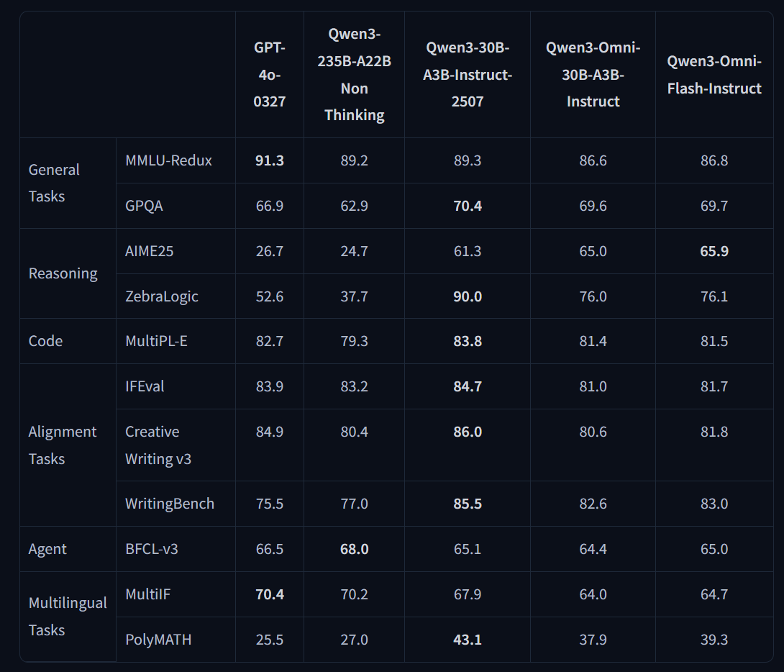Click the 39.3 PolyMATH score
The image size is (784, 672).
(x=714, y=640)
